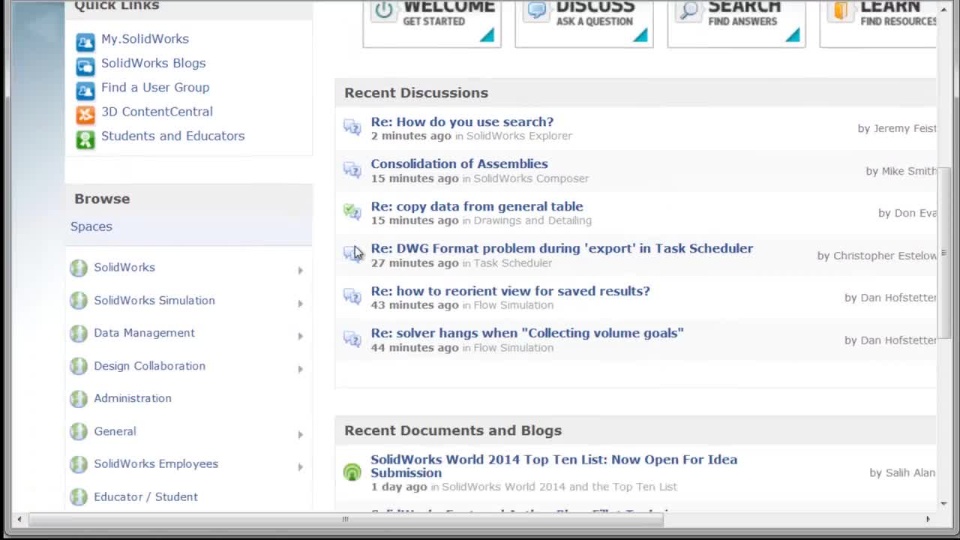Open 'Re: How do you use search?' thread
This screenshot has width=960, height=540.
click(x=462, y=122)
